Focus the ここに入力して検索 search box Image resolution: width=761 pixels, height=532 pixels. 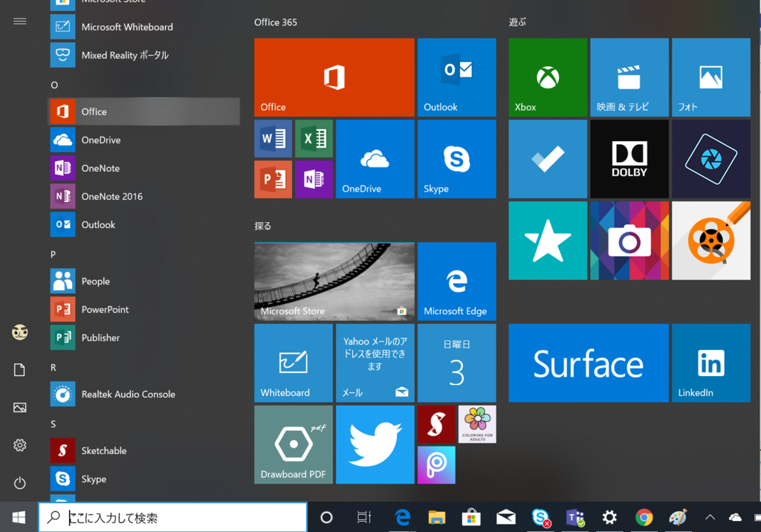tap(172, 517)
